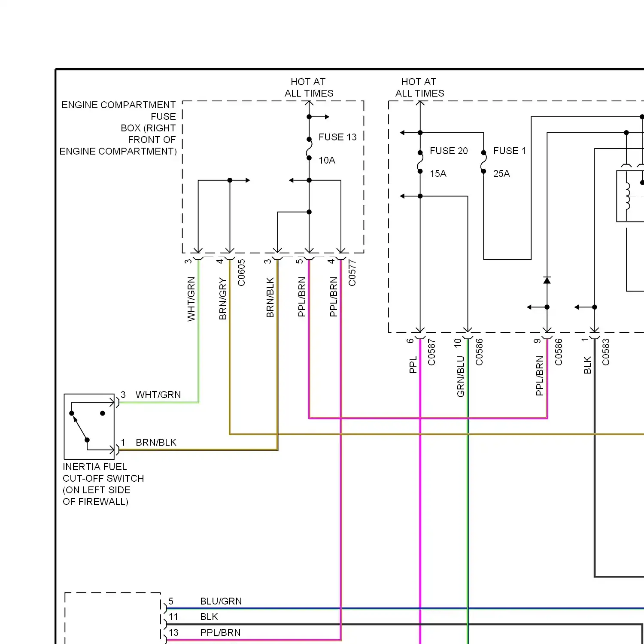Click the horizontal BRN/BLK label at switch pin 1
The width and height of the screenshot is (644, 644).
click(156, 442)
